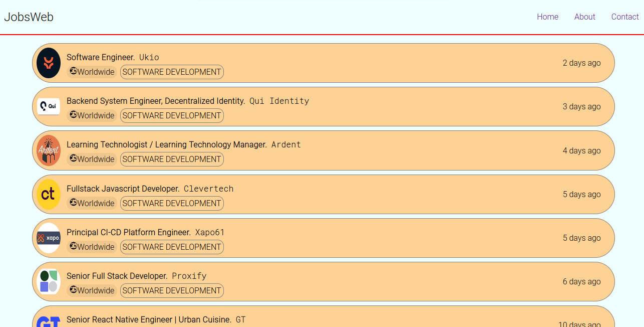Click the Qui Identity company logo
The width and height of the screenshot is (644, 327).
point(49,106)
